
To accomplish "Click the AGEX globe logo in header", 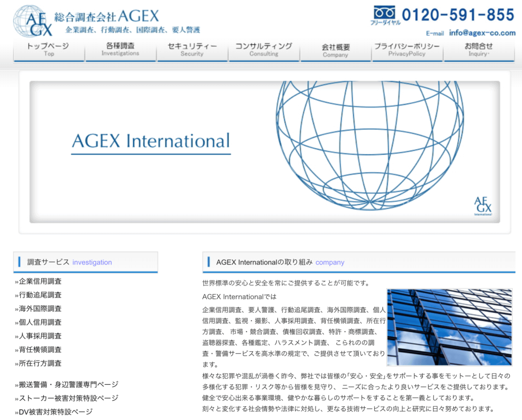I will pos(33,21).
